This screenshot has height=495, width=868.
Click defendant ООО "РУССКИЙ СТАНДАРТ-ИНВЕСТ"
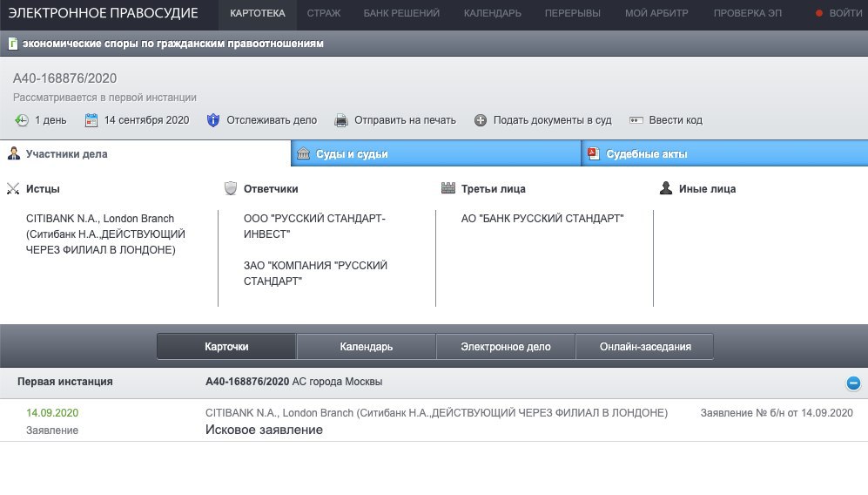click(x=314, y=227)
